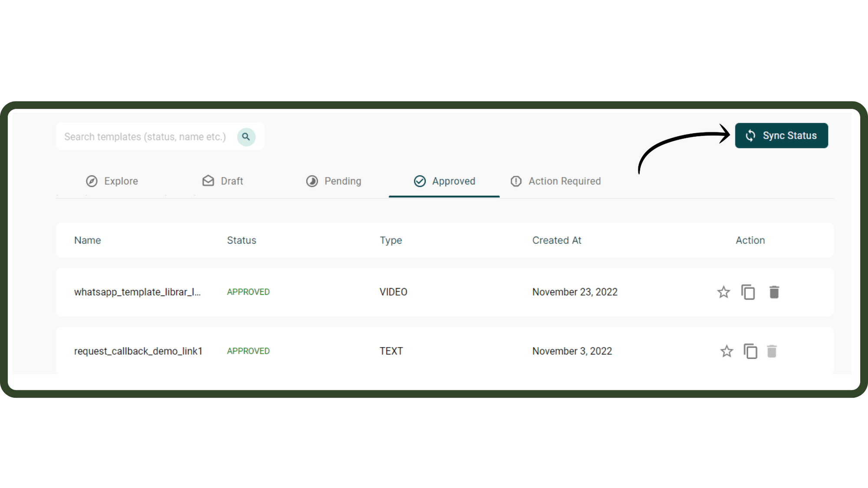Click the Created At column header

pyautogui.click(x=556, y=240)
